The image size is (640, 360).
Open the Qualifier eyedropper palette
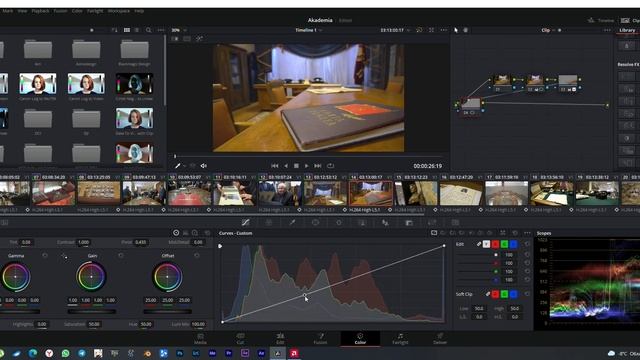tap(292, 222)
